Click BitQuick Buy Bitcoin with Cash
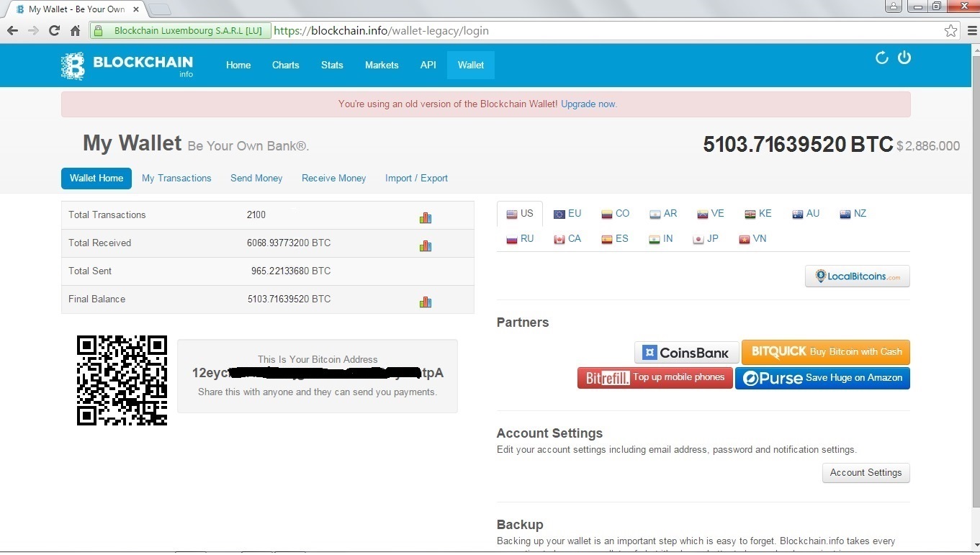980x555 pixels. point(826,352)
